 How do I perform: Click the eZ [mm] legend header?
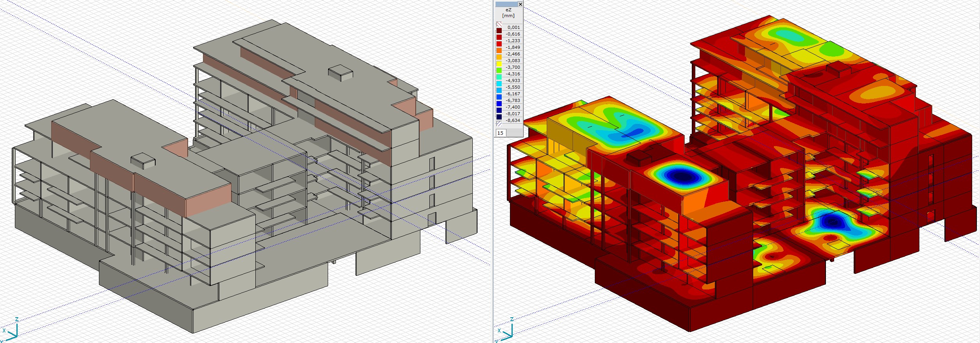coord(508,13)
